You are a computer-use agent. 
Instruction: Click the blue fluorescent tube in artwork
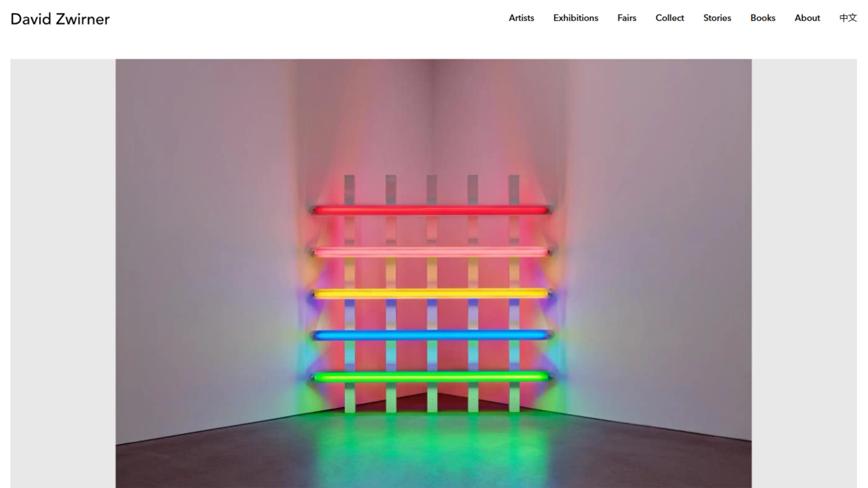click(x=431, y=335)
